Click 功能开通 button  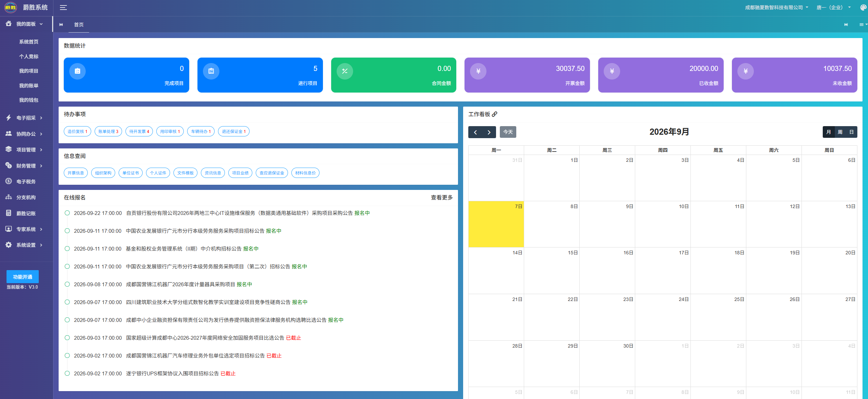click(23, 277)
